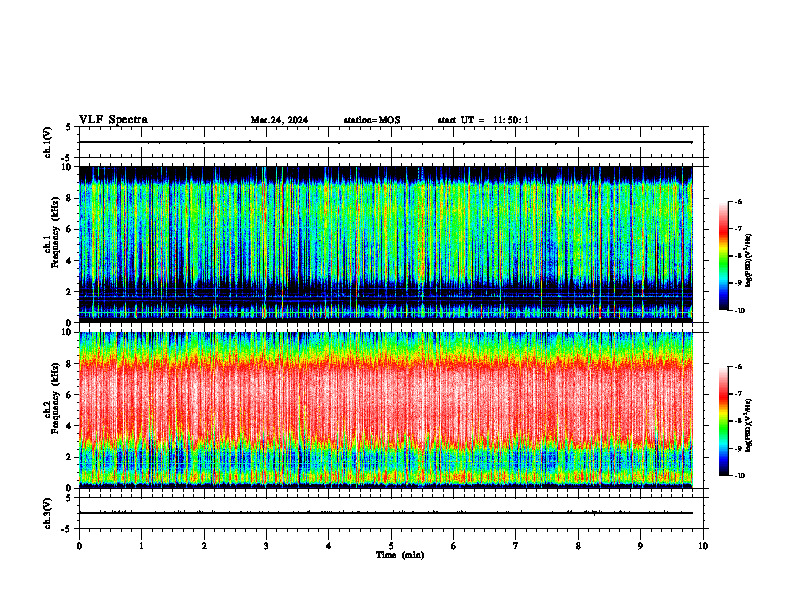Click the ch.1 voltage waveform trace
Screen dimensions: 792x612
point(386,142)
